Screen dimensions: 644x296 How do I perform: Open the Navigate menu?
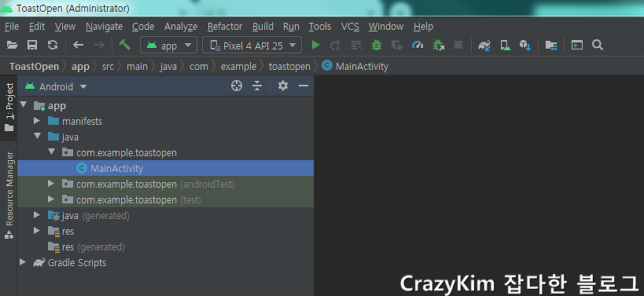[x=105, y=27]
